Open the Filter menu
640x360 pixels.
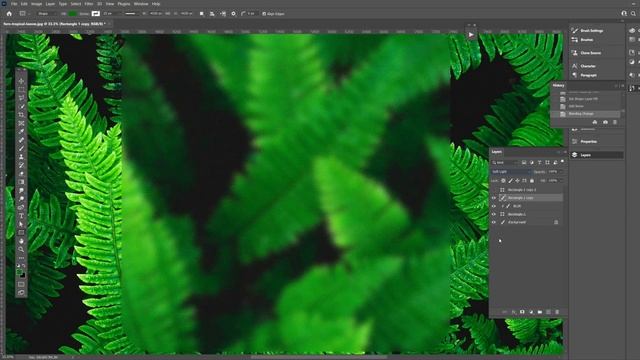tap(89, 4)
